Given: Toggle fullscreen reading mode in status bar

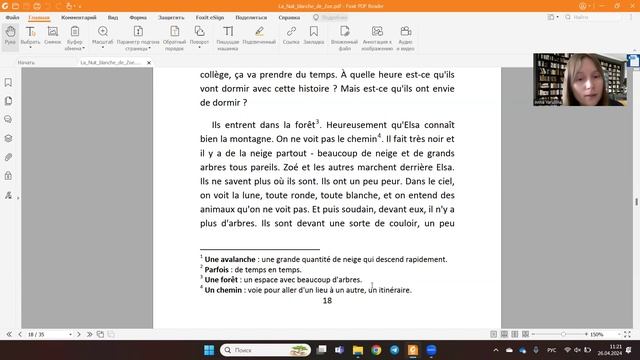Looking at the screenshot, I should click(627, 334).
